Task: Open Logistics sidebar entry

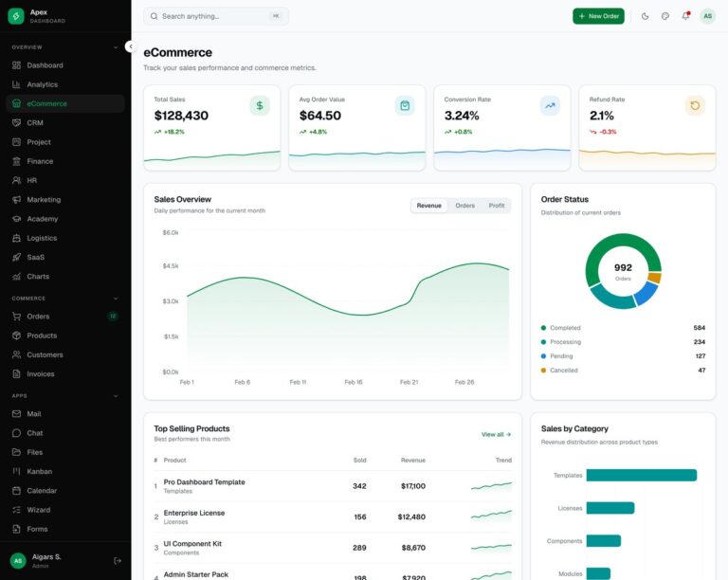Action: pos(65,238)
